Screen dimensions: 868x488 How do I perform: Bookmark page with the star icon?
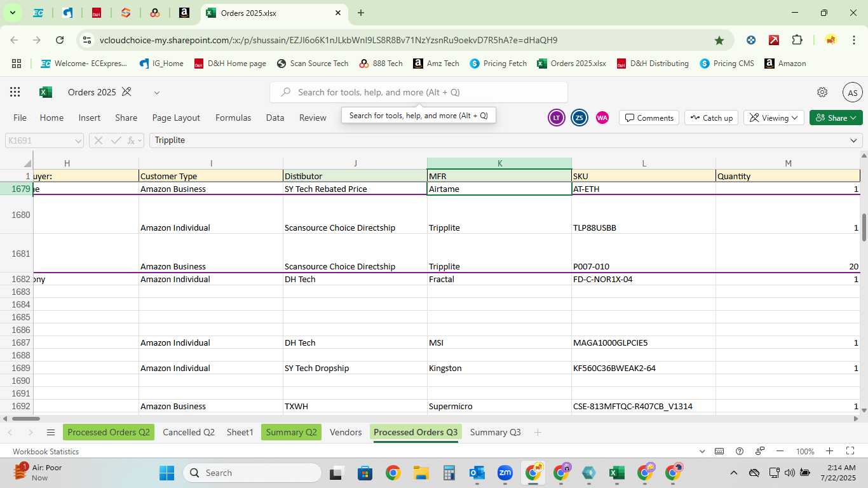(719, 40)
